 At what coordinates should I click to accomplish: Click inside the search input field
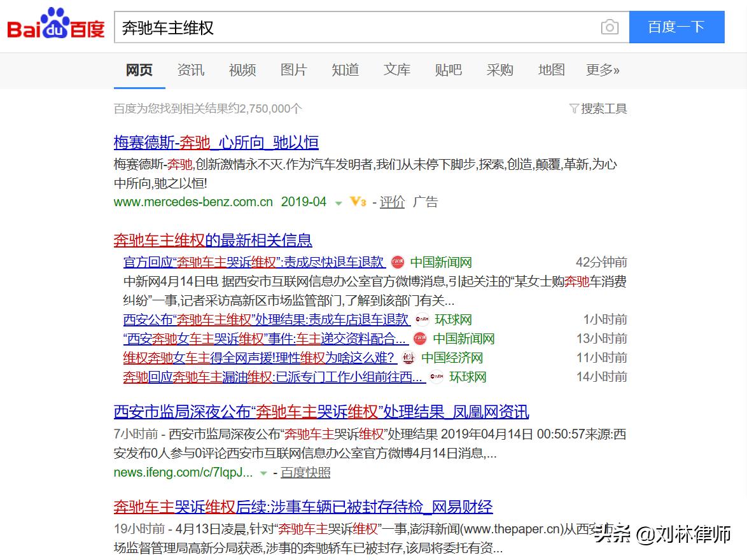coord(318,27)
